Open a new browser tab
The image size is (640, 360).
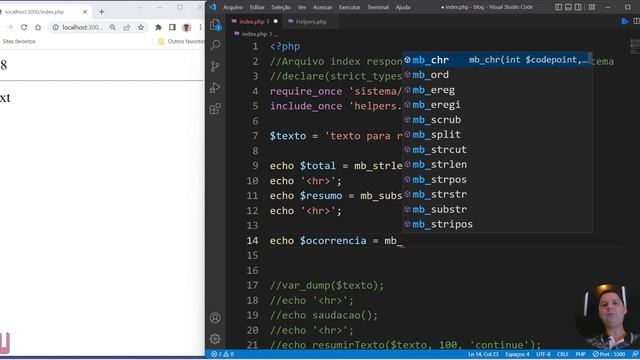click(x=102, y=12)
